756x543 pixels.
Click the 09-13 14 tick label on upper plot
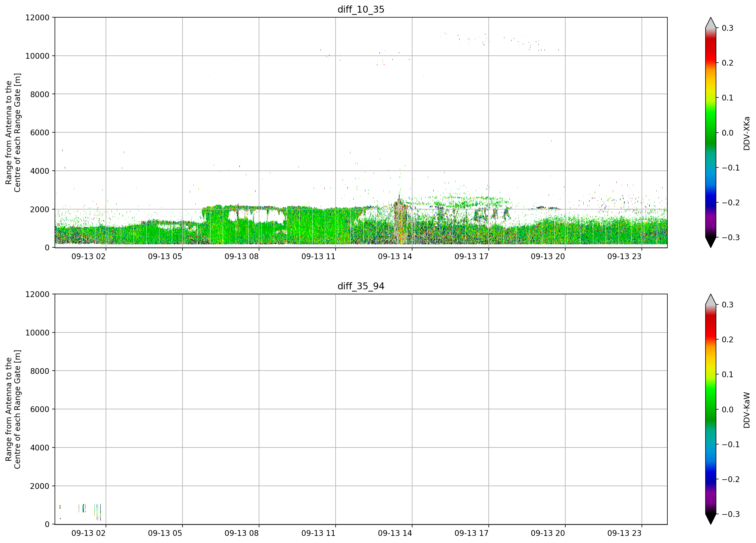tap(395, 256)
